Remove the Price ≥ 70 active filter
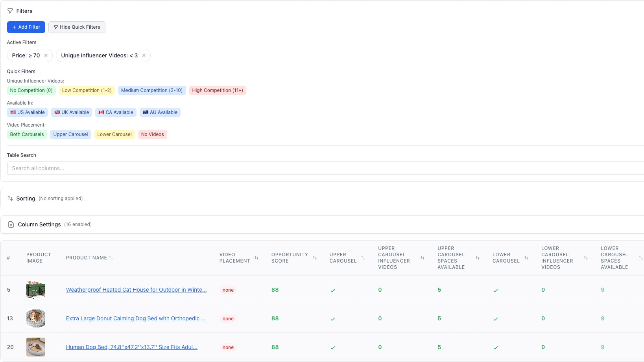This screenshot has height=362, width=644. coord(46,55)
